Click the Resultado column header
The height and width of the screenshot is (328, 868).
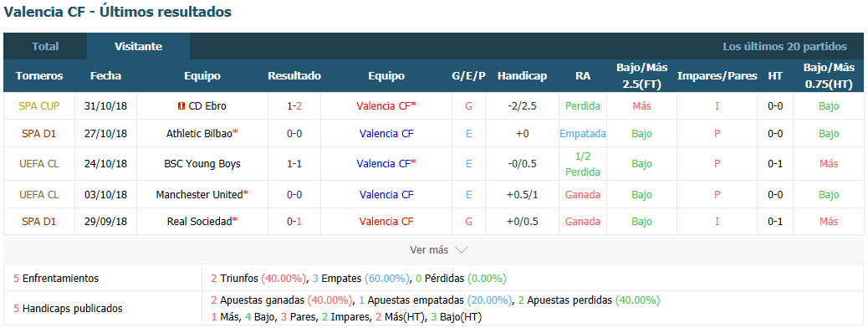294,76
